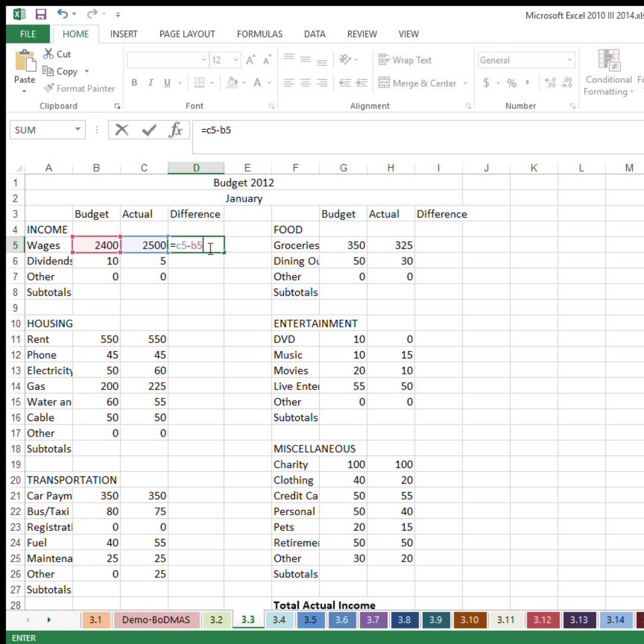644x644 pixels.
Task: Switch to the VIEW tab
Action: [408, 34]
